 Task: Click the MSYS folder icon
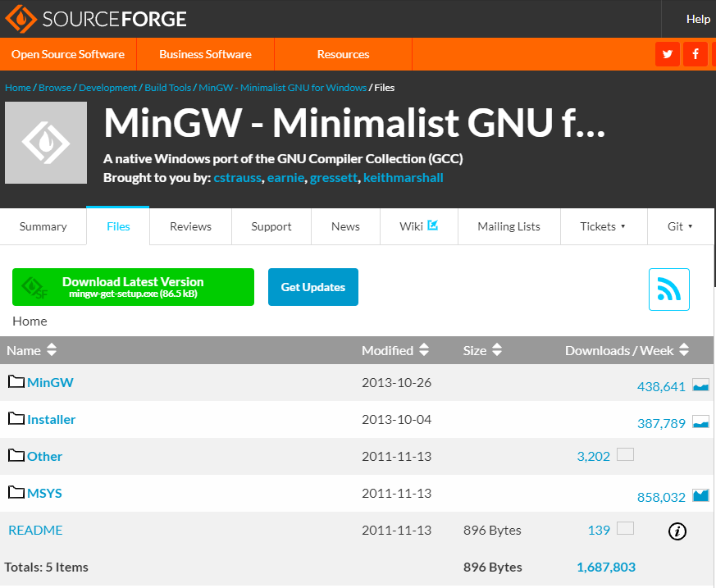pos(16,493)
